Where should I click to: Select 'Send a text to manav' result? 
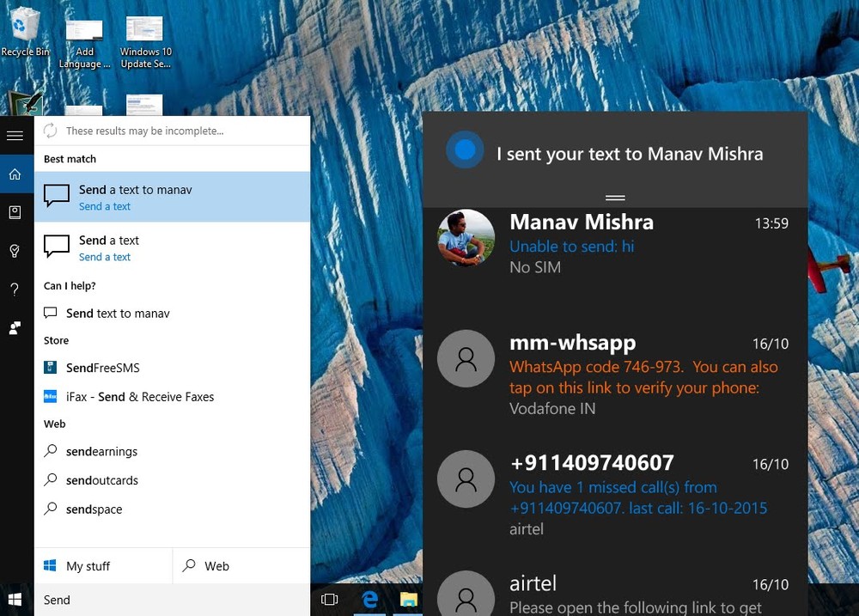(x=172, y=197)
